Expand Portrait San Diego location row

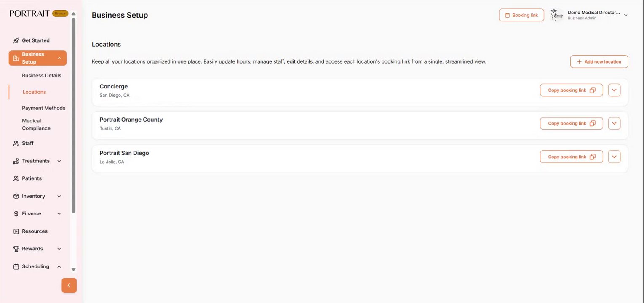pyautogui.click(x=614, y=157)
